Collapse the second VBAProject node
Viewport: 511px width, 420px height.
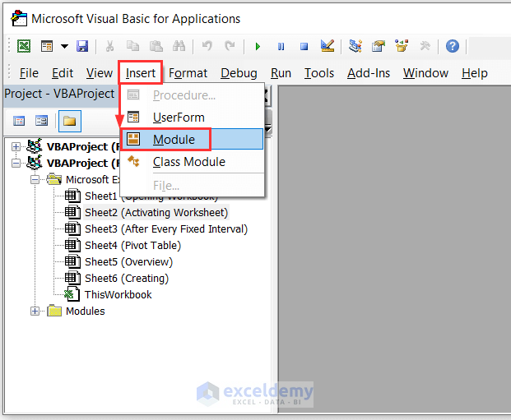click(x=16, y=163)
